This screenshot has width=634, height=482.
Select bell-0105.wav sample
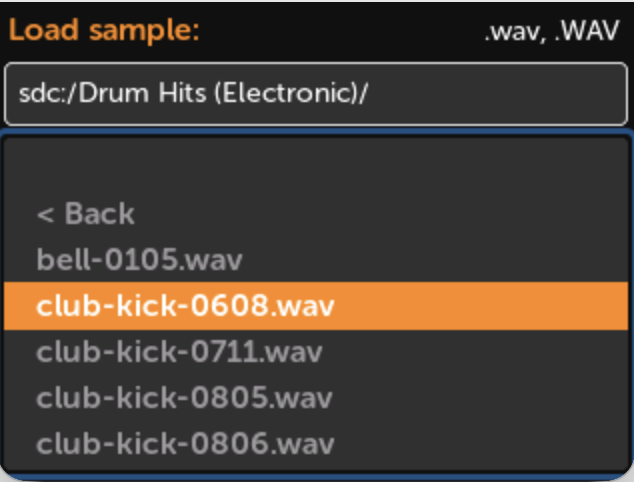click(139, 260)
